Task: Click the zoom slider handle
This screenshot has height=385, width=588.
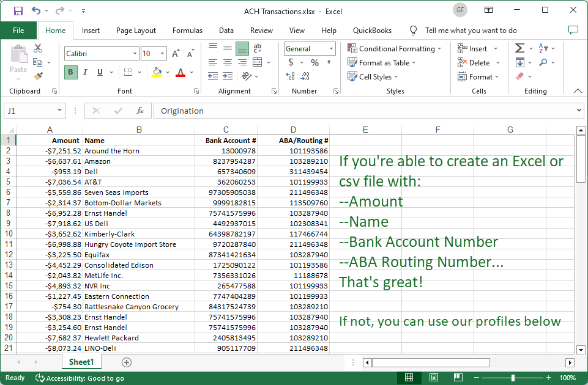Action: (x=513, y=378)
